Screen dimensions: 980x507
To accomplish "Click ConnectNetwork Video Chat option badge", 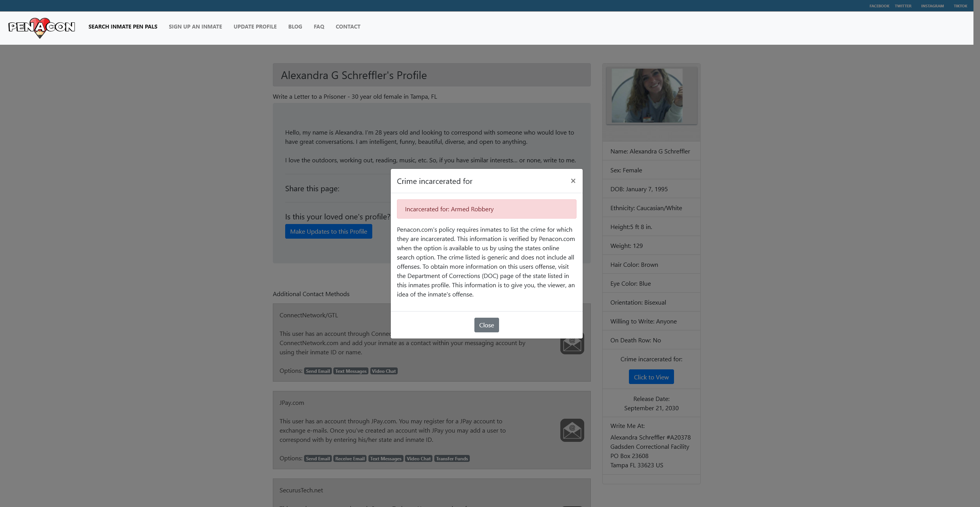I will pos(383,371).
